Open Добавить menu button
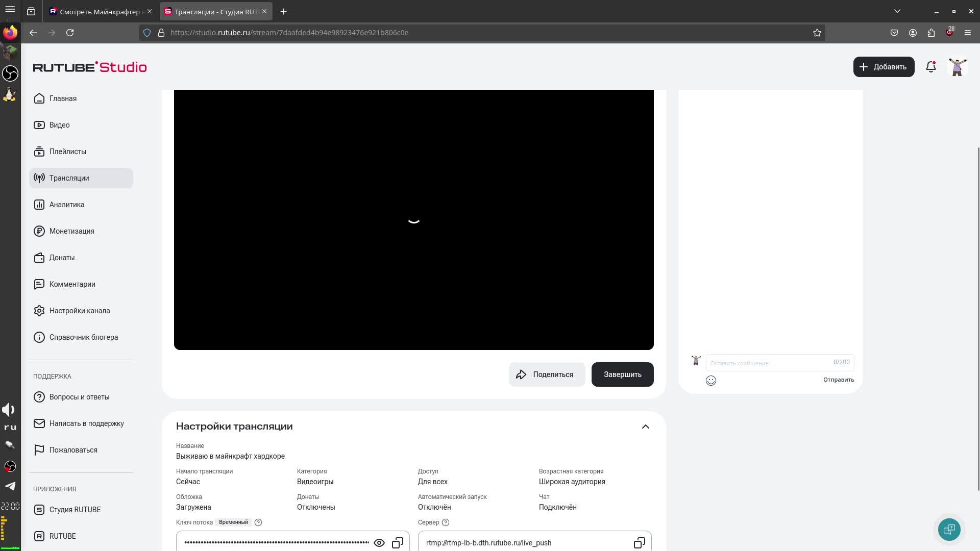Viewport: 980px width, 551px height. click(883, 67)
